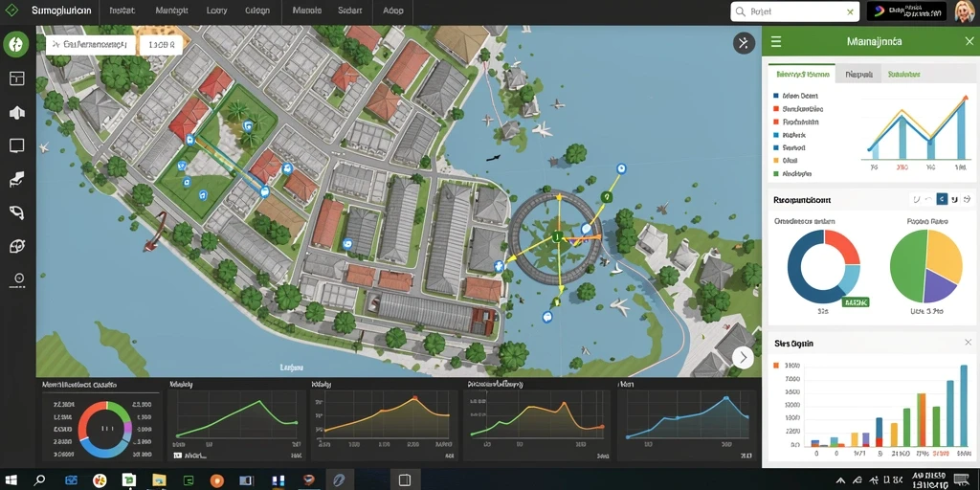Select the megaphone icon in left sidebar
980x490 pixels.
[17, 113]
